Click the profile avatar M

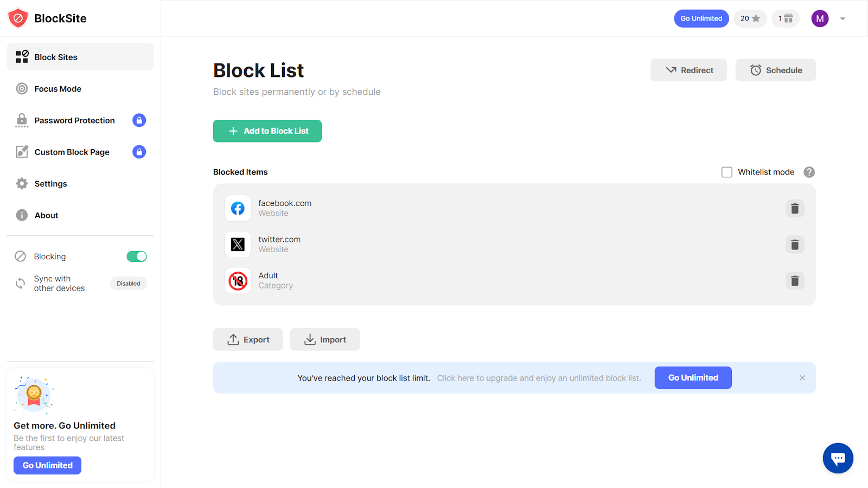click(x=820, y=18)
